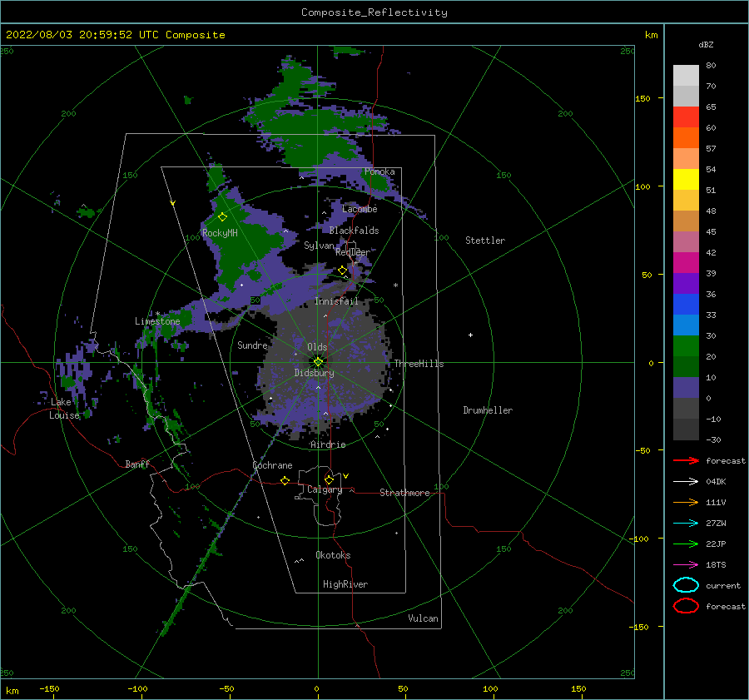This screenshot has width=749, height=700.
Task: Click the white 04DK arrow in legend
Action: pos(686,481)
